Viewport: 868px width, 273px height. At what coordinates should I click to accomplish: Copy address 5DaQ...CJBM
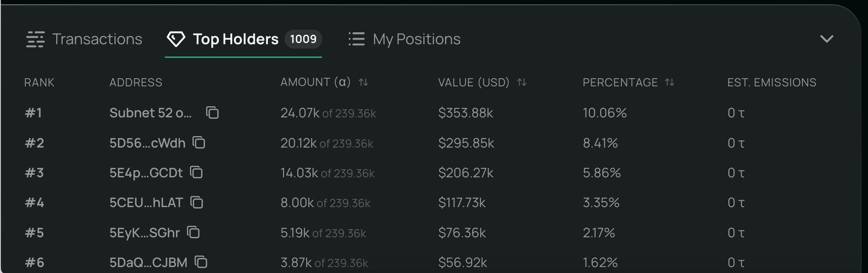[201, 262]
